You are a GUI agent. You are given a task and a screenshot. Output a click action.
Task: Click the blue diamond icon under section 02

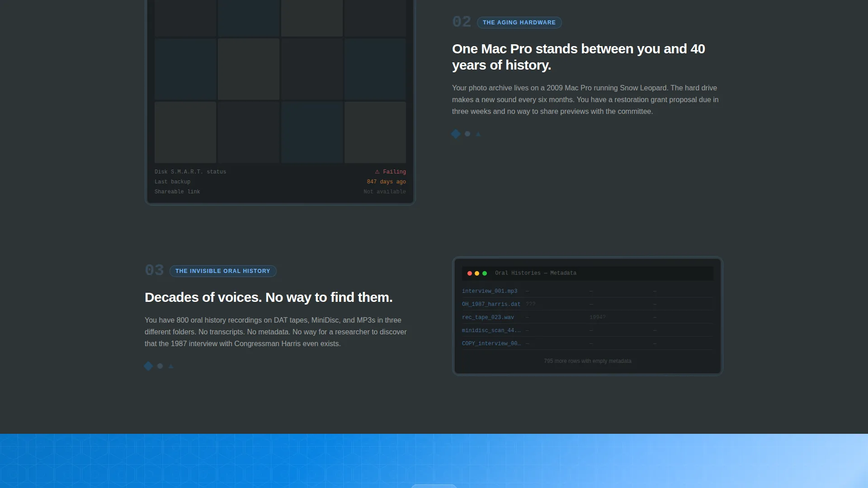[456, 134]
